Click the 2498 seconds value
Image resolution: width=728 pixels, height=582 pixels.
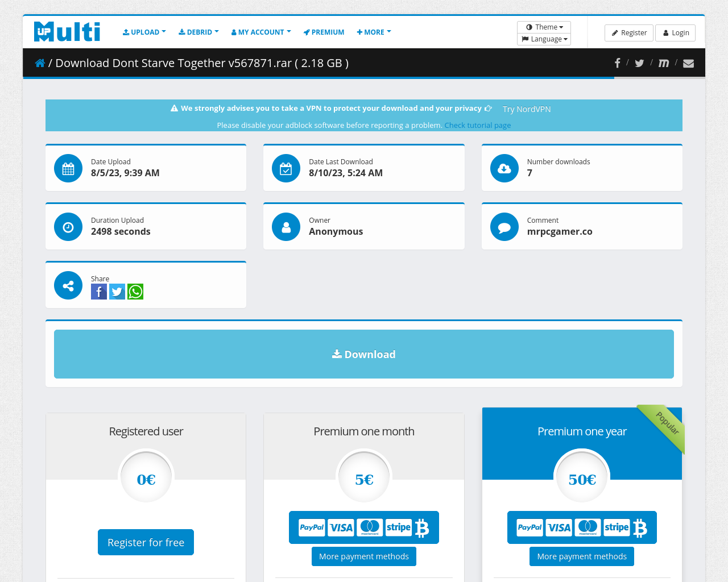point(121,231)
